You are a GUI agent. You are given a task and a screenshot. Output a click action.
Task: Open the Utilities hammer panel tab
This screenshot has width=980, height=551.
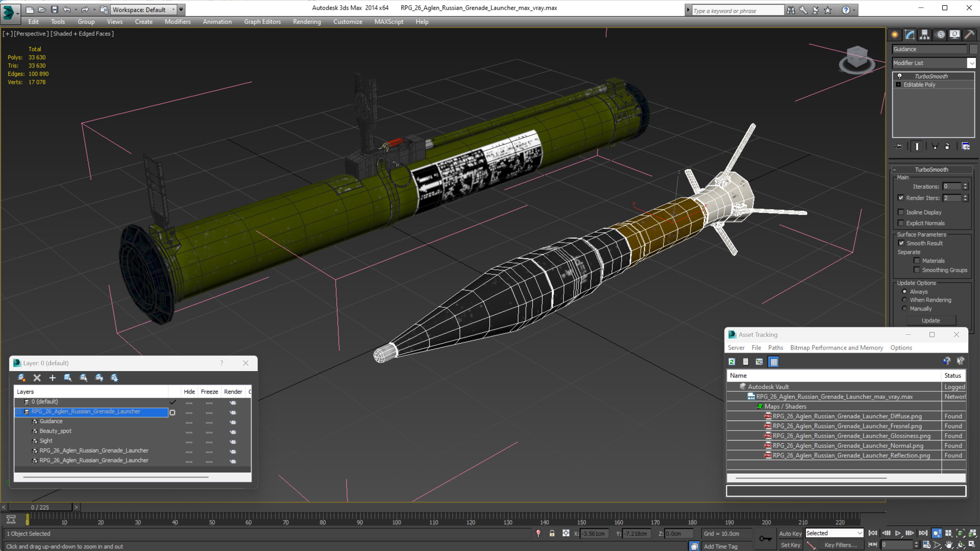coord(969,35)
